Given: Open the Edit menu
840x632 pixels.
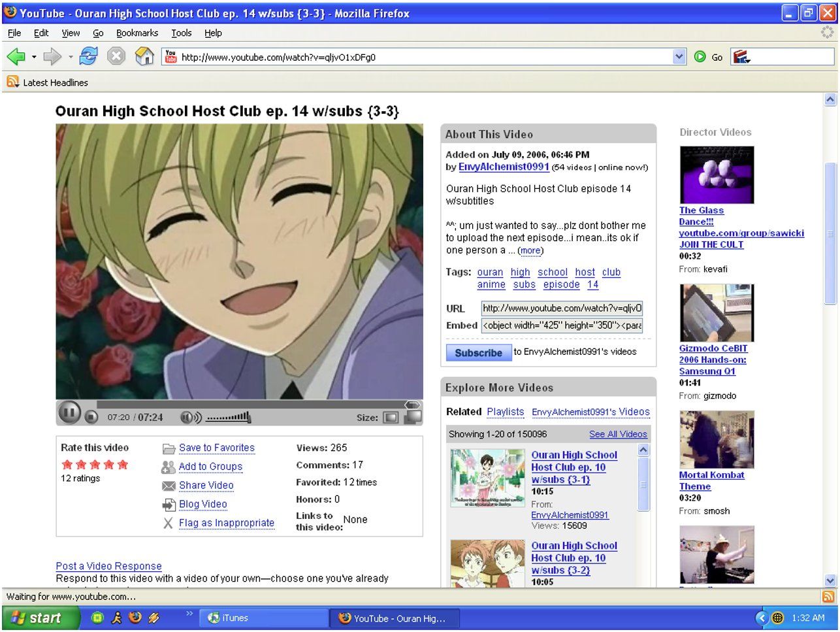Looking at the screenshot, I should click(41, 33).
